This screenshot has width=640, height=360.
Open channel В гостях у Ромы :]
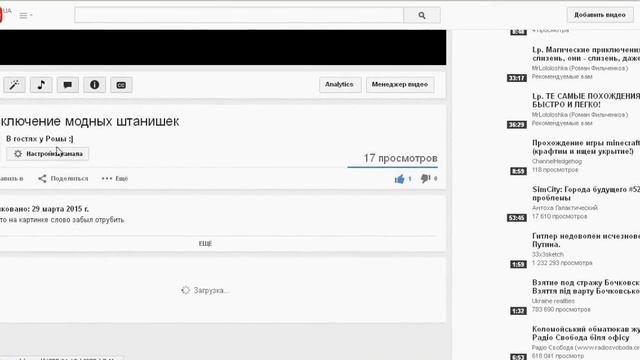click(x=40, y=139)
